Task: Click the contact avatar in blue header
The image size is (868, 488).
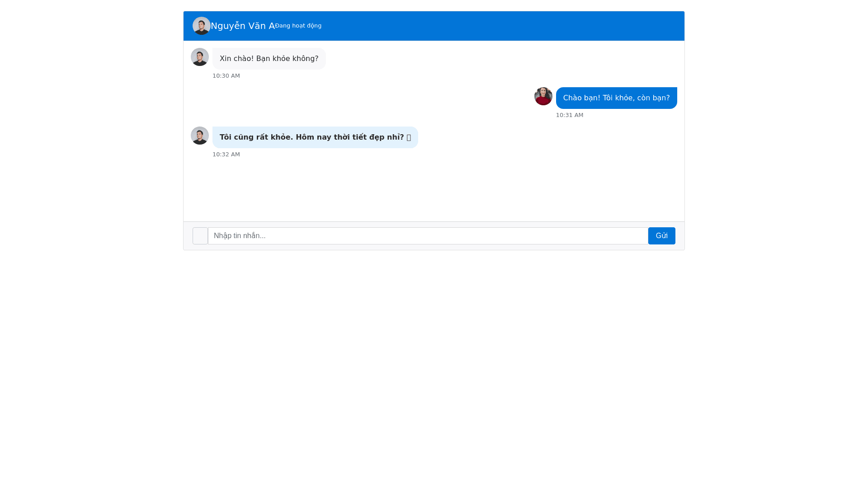Action: [x=201, y=26]
